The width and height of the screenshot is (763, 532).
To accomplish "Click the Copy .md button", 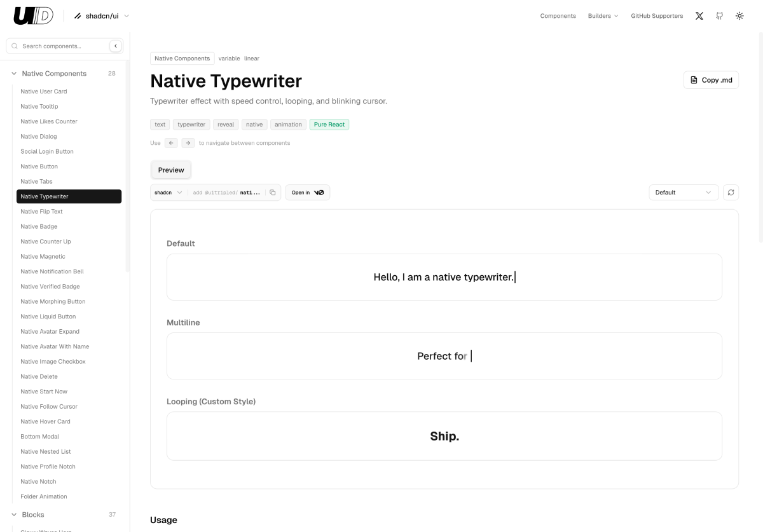I will click(711, 80).
